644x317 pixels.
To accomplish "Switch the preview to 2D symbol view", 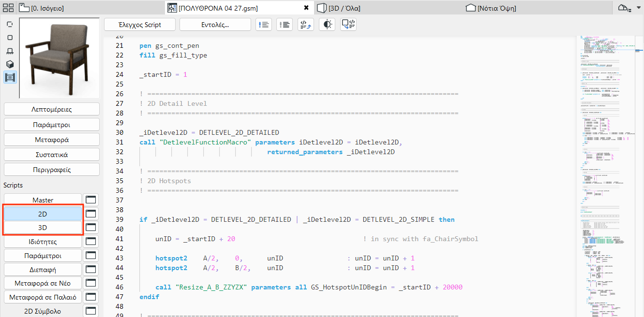I will [10, 37].
